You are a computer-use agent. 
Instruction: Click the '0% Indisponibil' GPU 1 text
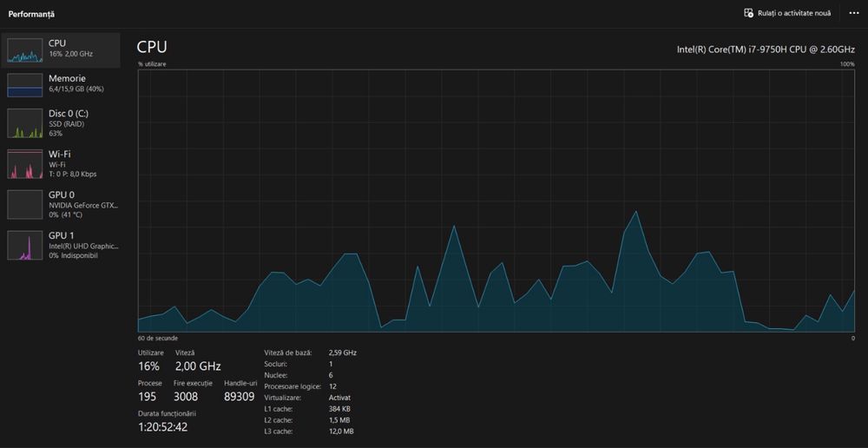(73, 256)
